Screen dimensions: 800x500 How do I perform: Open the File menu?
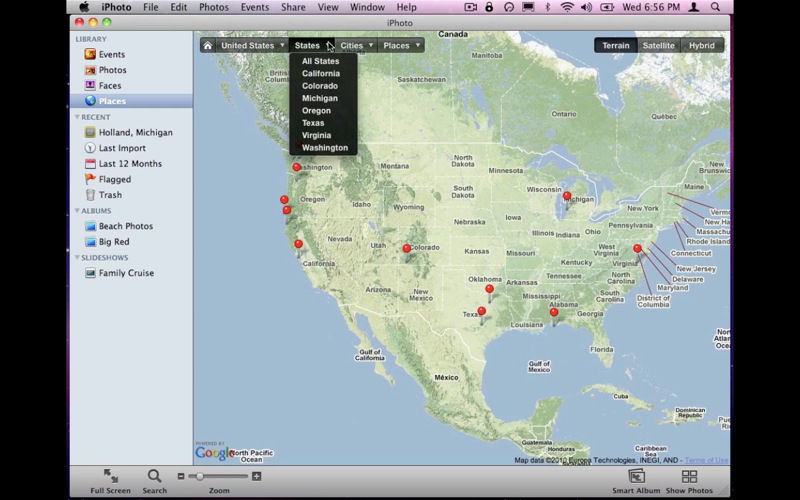click(x=151, y=7)
